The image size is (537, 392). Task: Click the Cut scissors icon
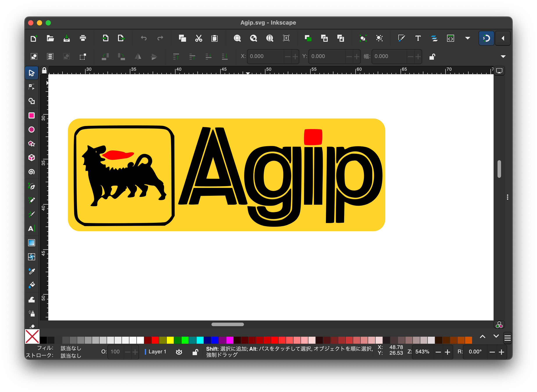(199, 38)
